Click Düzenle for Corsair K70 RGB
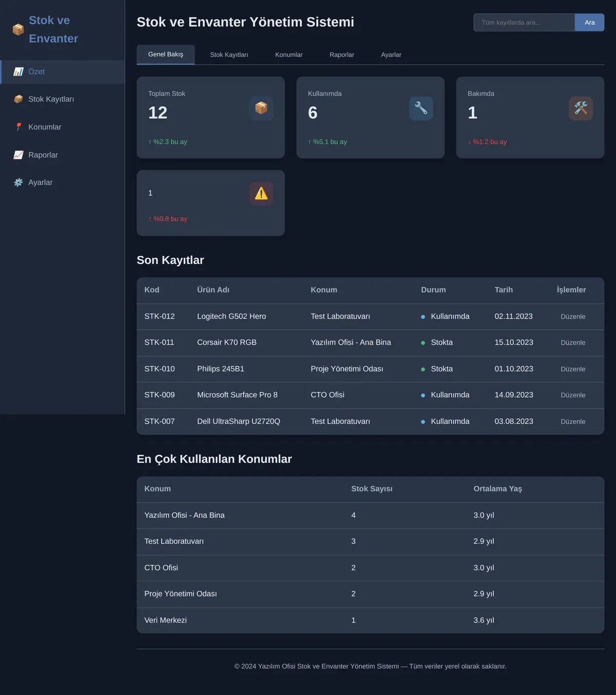The image size is (616, 695). (x=573, y=343)
